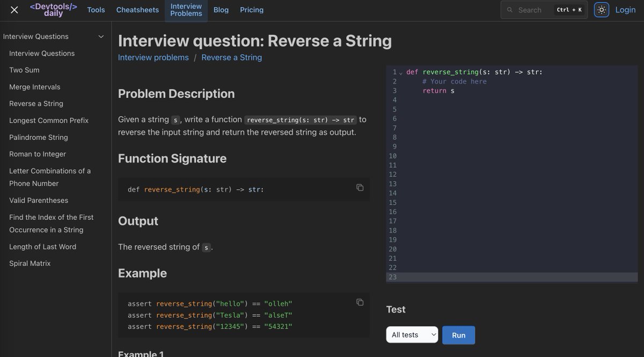Open the Roman to Integer problem

point(38,154)
